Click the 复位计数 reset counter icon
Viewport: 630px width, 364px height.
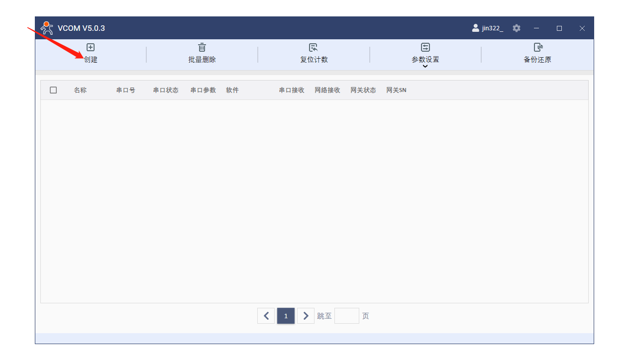(x=314, y=47)
